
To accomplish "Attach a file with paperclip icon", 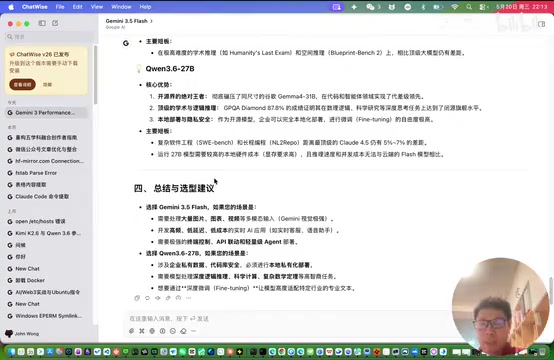I will coord(131,331).
